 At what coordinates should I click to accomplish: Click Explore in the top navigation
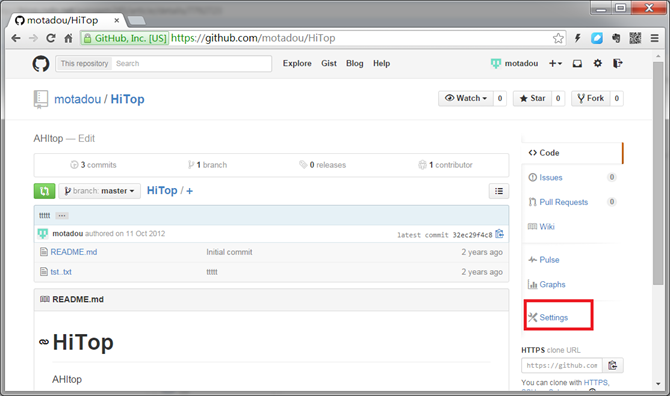click(297, 64)
